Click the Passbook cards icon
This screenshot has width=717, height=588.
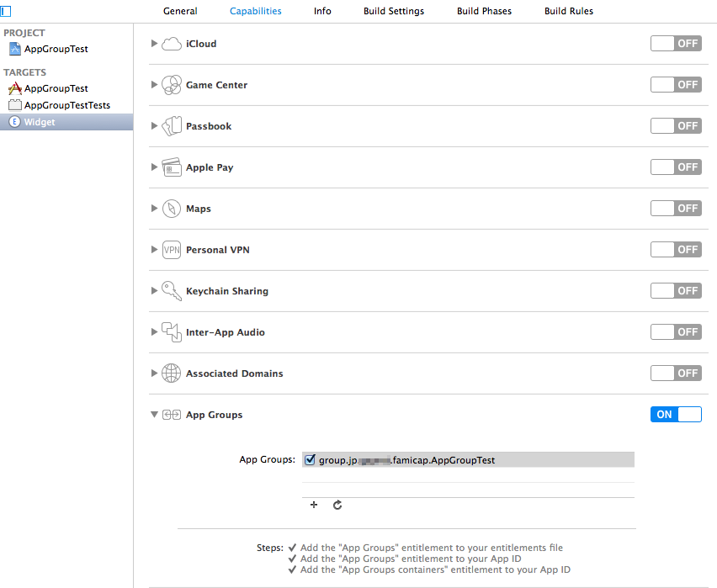172,126
